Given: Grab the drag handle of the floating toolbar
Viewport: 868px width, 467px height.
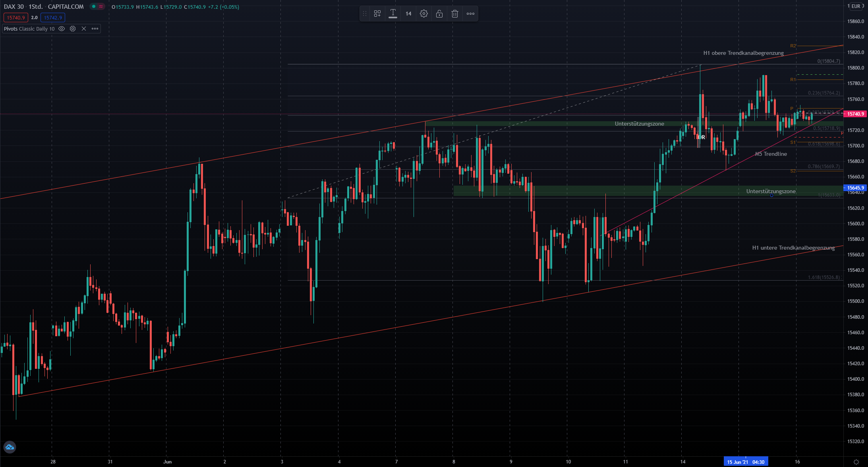Looking at the screenshot, I should pos(365,14).
